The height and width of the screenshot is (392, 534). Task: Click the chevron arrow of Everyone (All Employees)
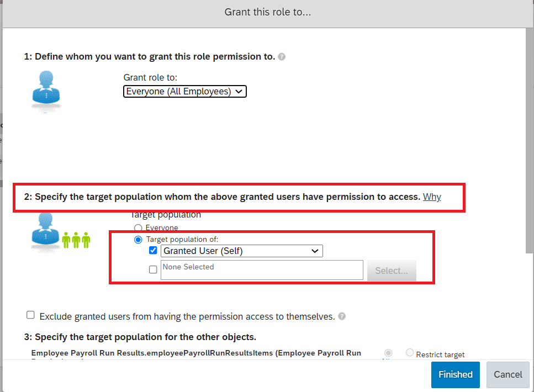pos(239,91)
